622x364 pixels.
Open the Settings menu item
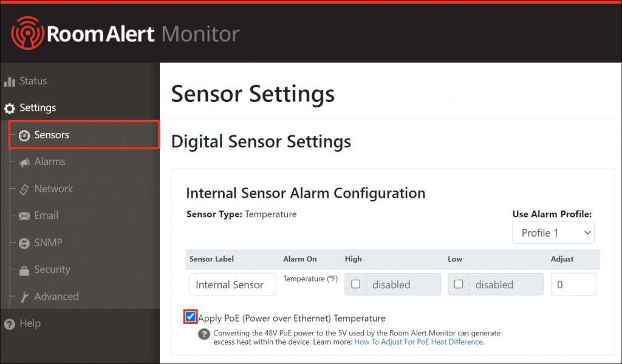38,107
